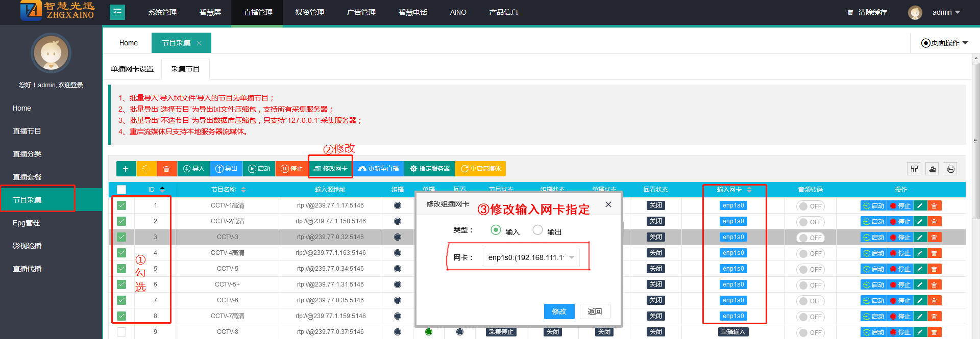Check the checkbox for row 9

pos(121,332)
